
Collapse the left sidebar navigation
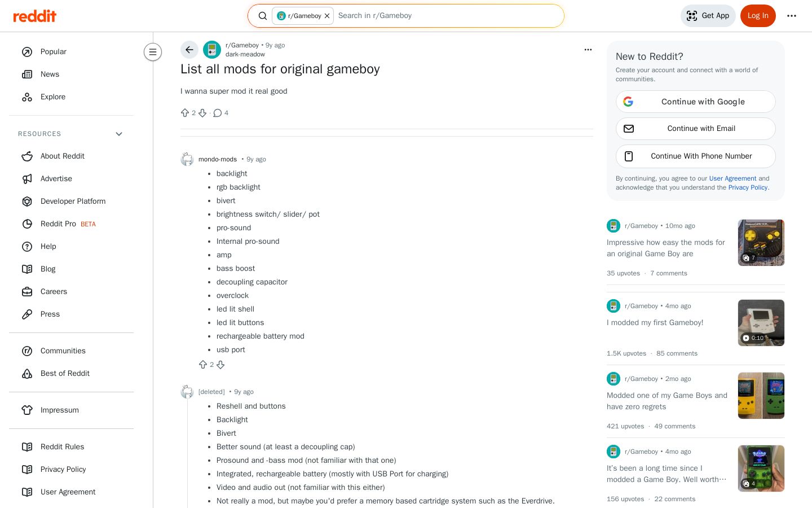click(x=153, y=52)
